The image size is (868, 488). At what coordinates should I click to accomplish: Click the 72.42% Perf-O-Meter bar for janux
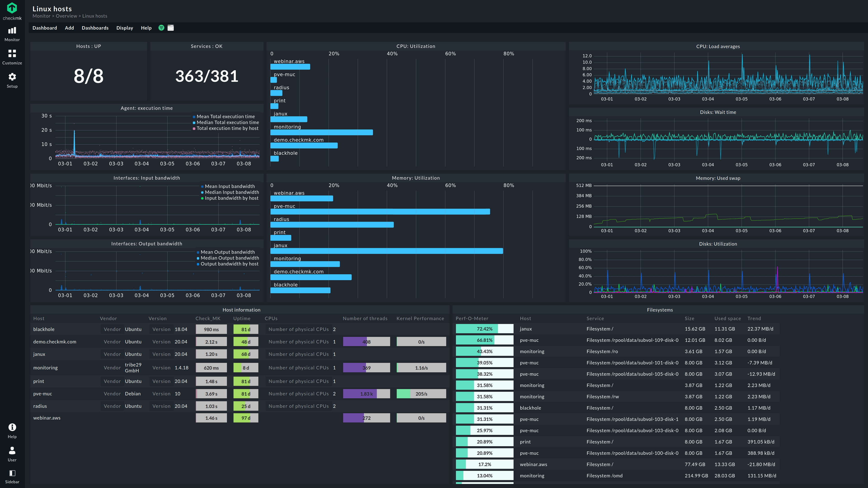click(484, 329)
